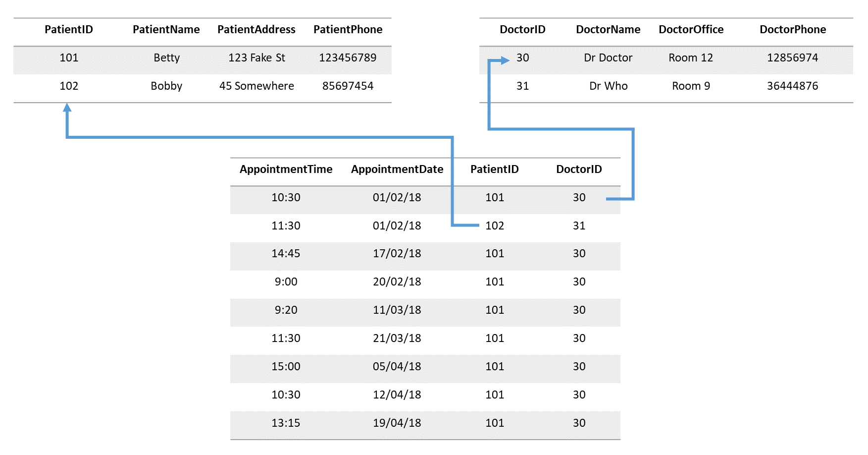The height and width of the screenshot is (455, 868).
Task: Select the address 123 Fake St
Action: (257, 58)
